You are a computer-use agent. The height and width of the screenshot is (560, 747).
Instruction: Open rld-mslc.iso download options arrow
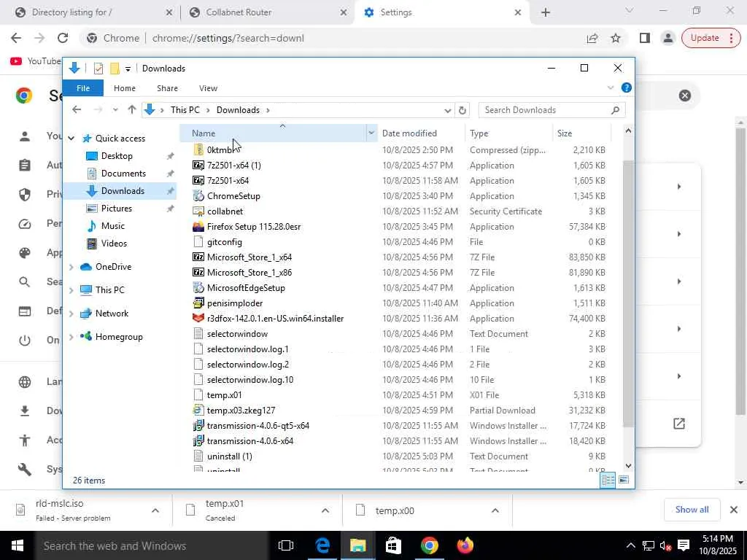(155, 510)
